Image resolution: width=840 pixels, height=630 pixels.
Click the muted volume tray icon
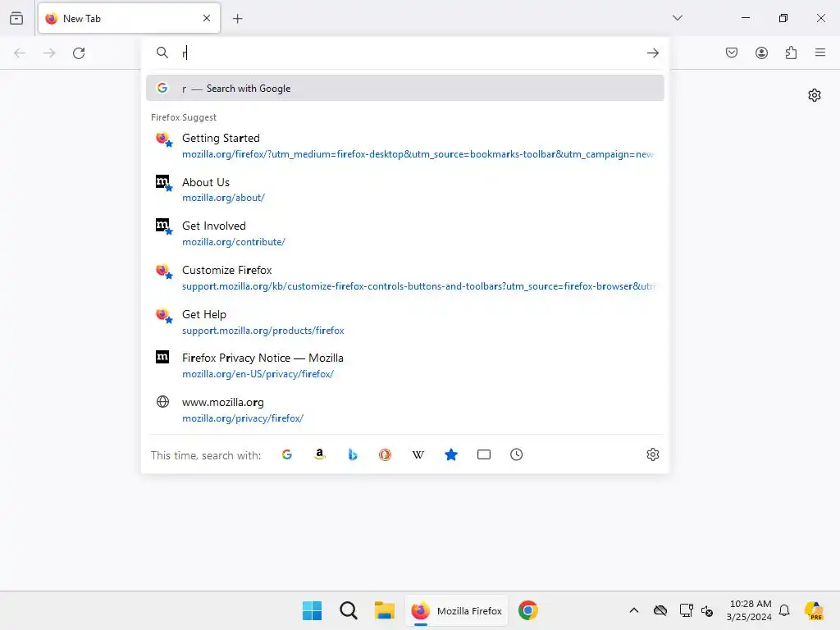pos(707,610)
